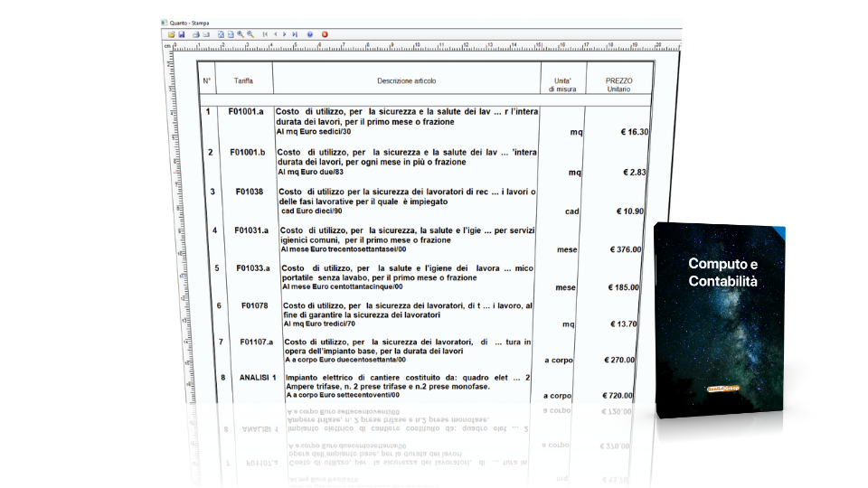The width and height of the screenshot is (868, 488).
Task: Open help with blue question mark icon
Action: point(309,34)
